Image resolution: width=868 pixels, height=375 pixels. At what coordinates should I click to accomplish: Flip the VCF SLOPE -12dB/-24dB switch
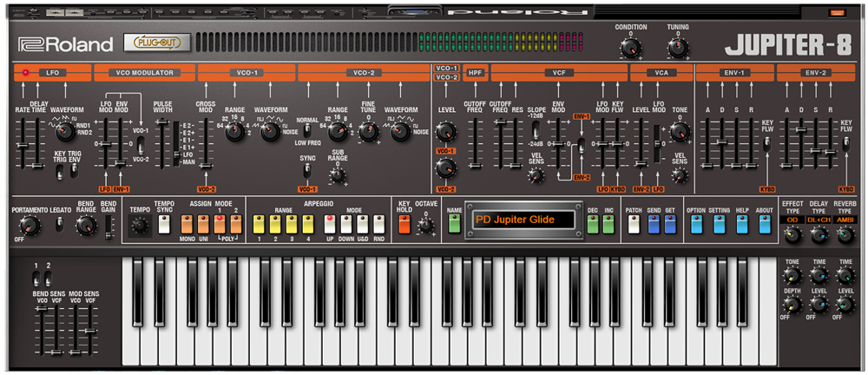[536, 129]
